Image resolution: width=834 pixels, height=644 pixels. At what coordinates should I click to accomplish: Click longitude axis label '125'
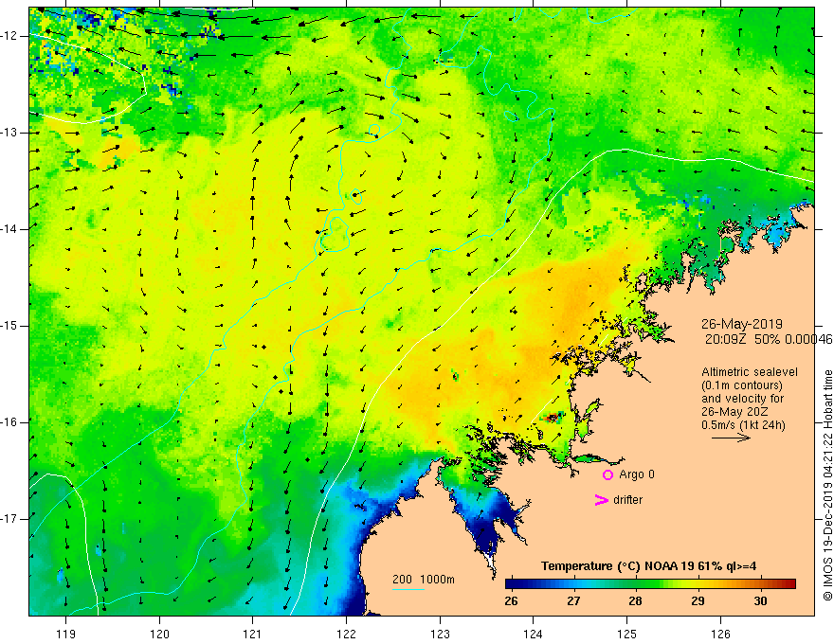pyautogui.click(x=627, y=634)
